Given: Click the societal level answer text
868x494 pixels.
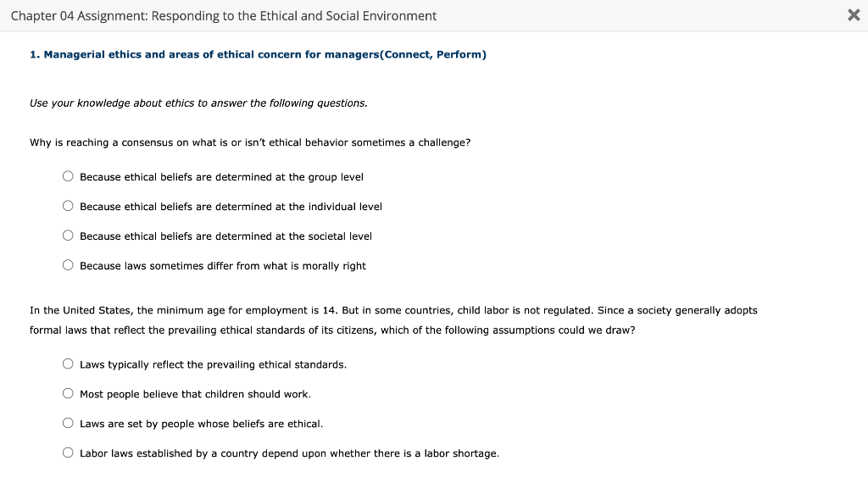Looking at the screenshot, I should click(x=225, y=236).
